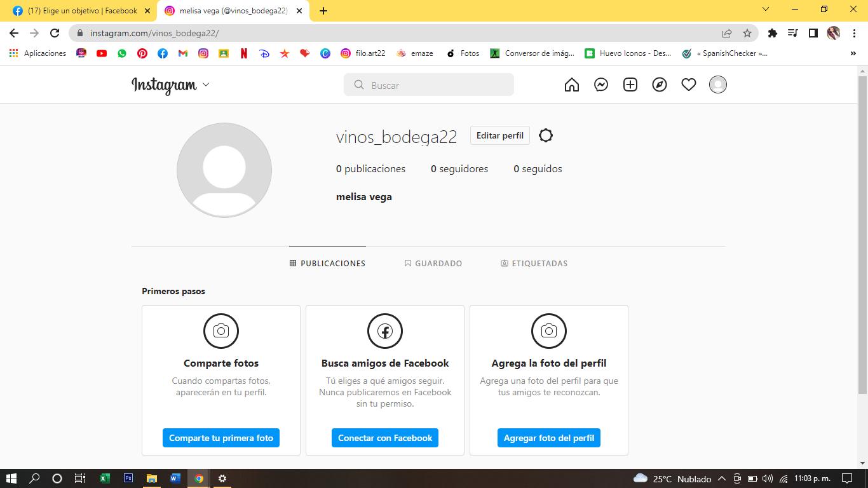View the 0 seguidos list
The width and height of the screenshot is (868, 488).
[x=538, y=169]
